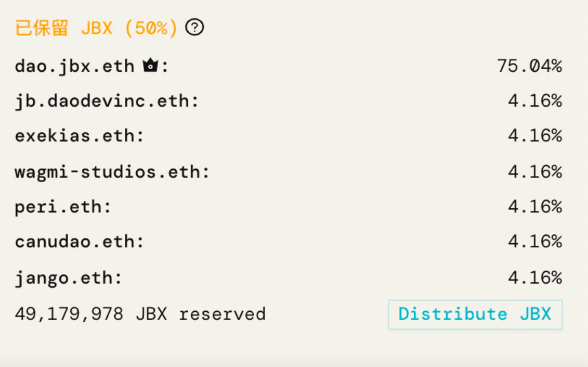Click the peri.eth address
The width and height of the screenshot is (588, 367).
[x=58, y=207]
